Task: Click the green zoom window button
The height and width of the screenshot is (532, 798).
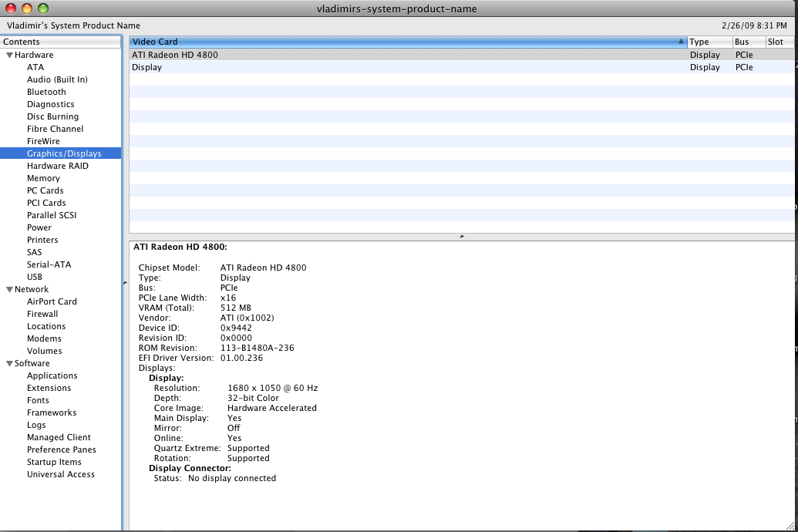Action: (43, 8)
